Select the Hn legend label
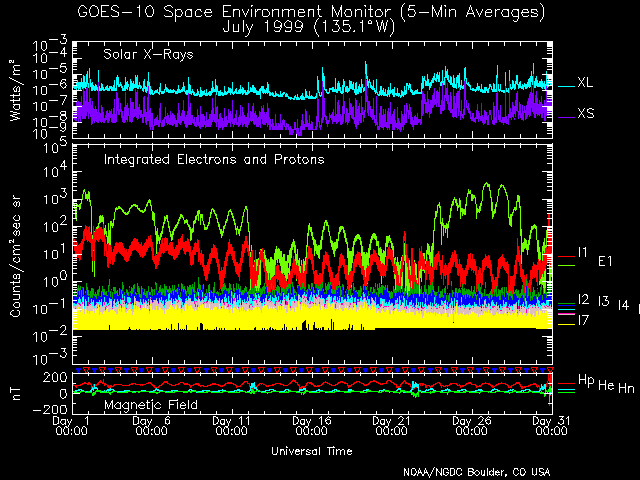 click(x=626, y=388)
